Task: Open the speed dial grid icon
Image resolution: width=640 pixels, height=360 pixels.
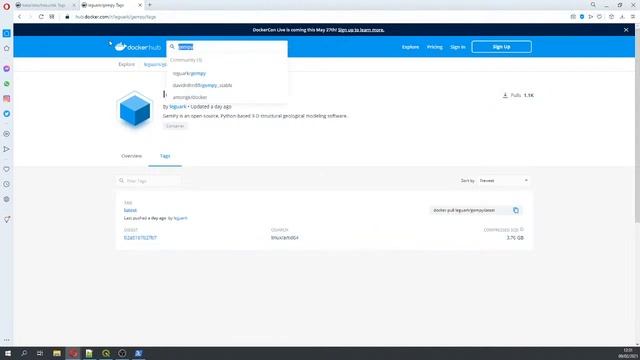Action: (x=52, y=17)
